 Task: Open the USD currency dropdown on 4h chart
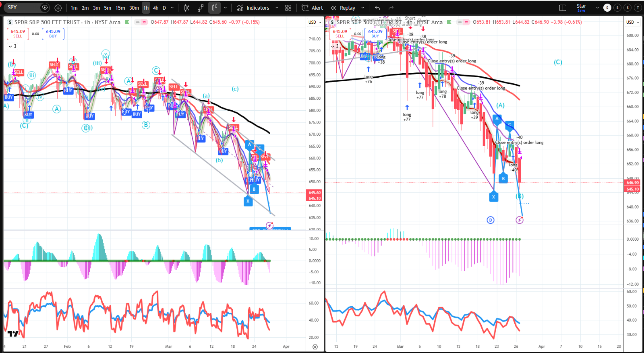point(632,22)
